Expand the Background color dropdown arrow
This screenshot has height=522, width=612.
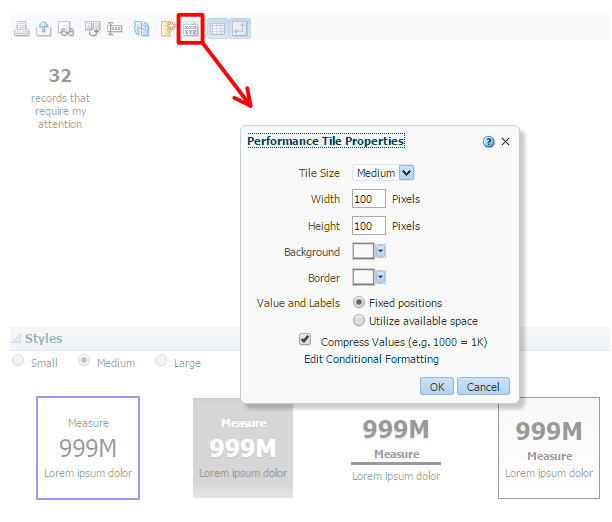381,251
